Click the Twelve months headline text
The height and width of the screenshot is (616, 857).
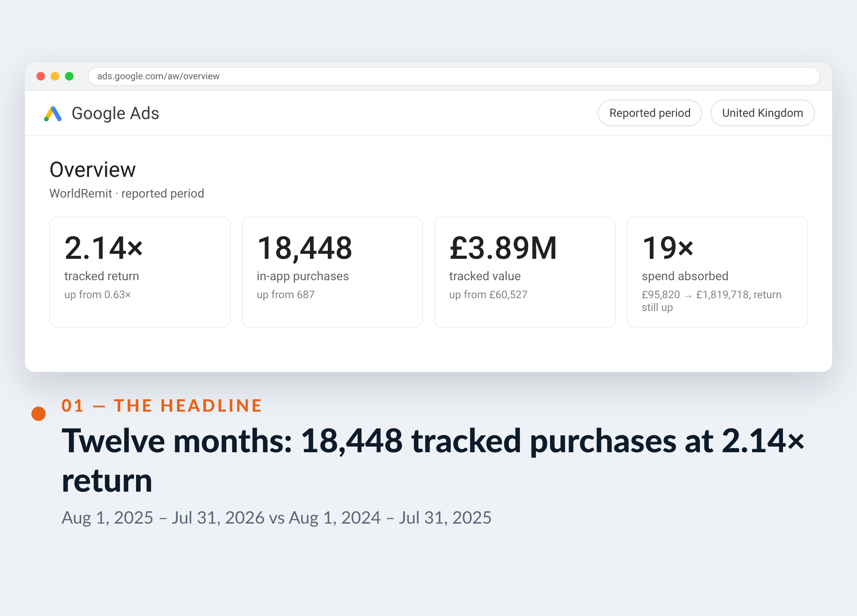pyautogui.click(x=433, y=461)
